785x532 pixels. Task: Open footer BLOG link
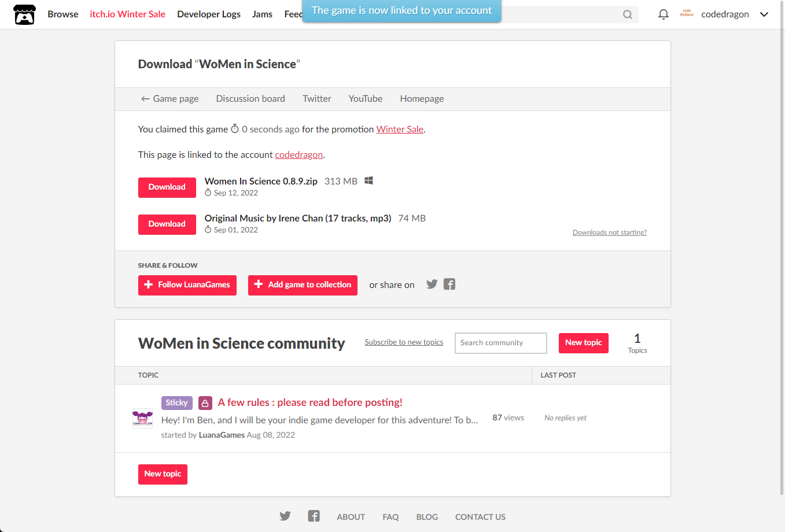(x=427, y=517)
